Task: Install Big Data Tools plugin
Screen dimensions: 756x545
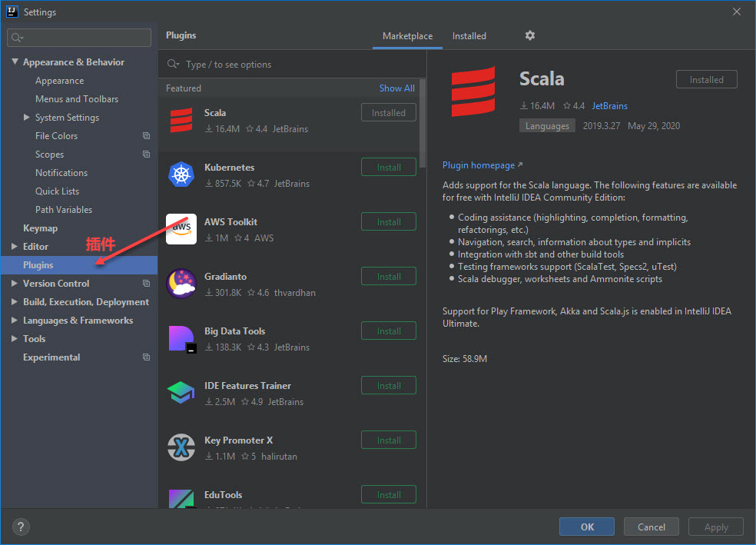Action: point(389,331)
